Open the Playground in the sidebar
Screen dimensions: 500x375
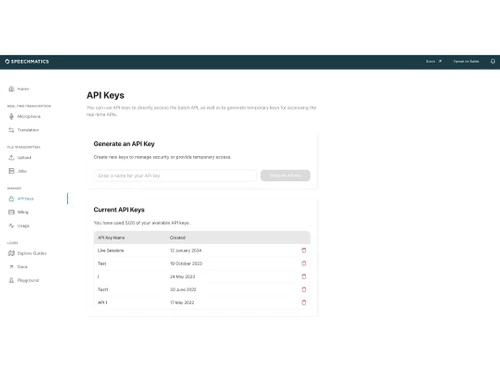24,280
